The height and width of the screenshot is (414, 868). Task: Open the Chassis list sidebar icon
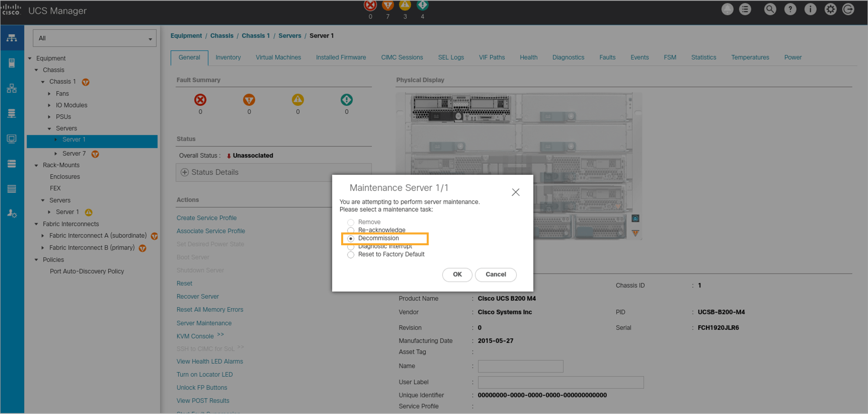12,189
